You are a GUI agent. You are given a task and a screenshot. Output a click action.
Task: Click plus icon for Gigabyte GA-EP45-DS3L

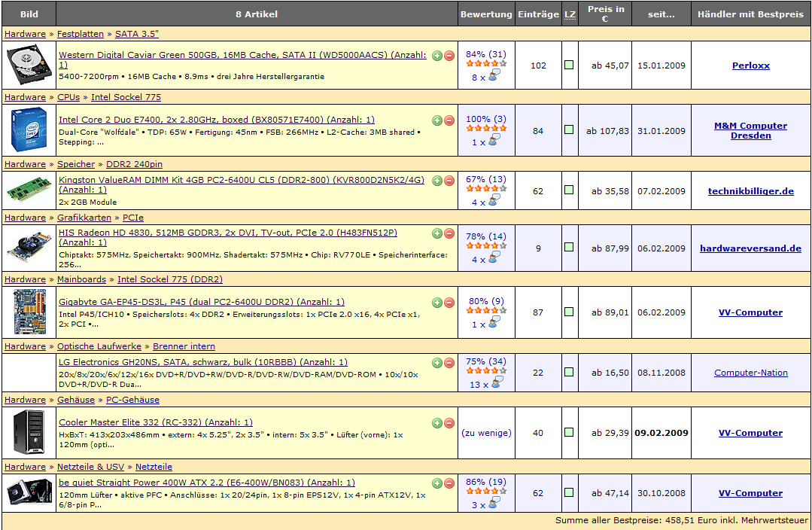[437, 302]
